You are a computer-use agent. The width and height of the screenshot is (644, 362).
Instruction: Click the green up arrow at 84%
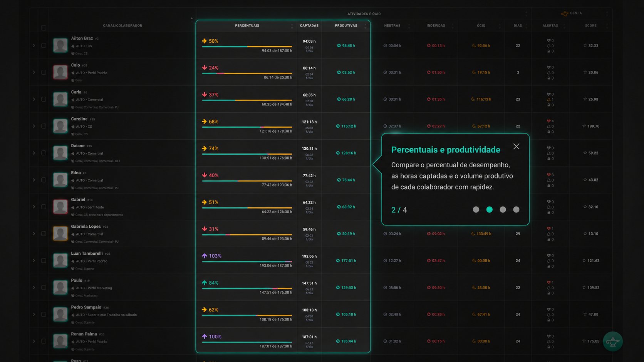point(204,283)
